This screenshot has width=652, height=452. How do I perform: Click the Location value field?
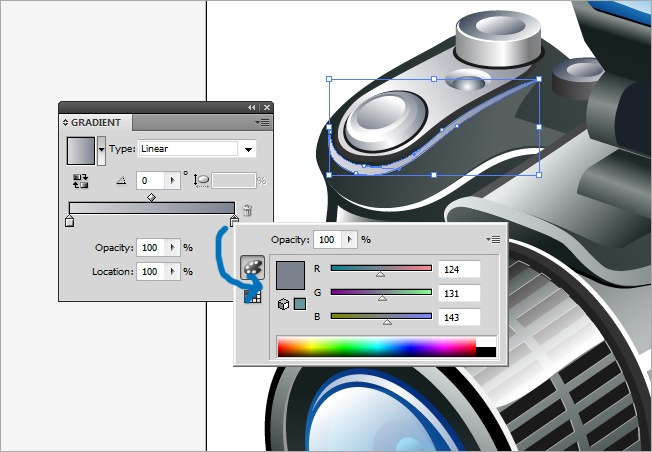coord(151,272)
